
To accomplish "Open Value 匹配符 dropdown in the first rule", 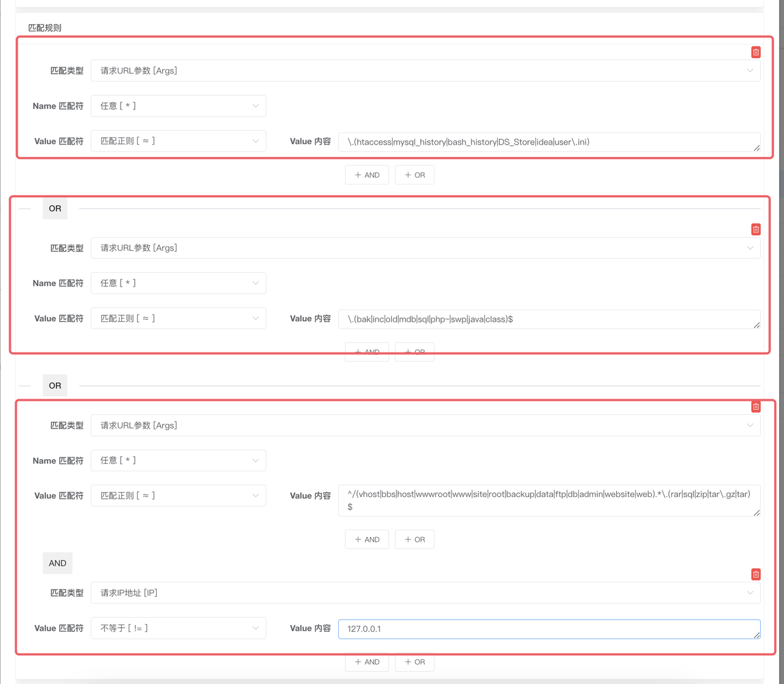I will click(178, 141).
